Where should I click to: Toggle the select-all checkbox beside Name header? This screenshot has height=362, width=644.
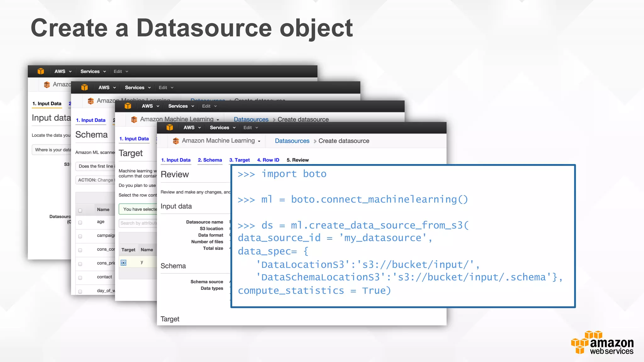coord(80,211)
